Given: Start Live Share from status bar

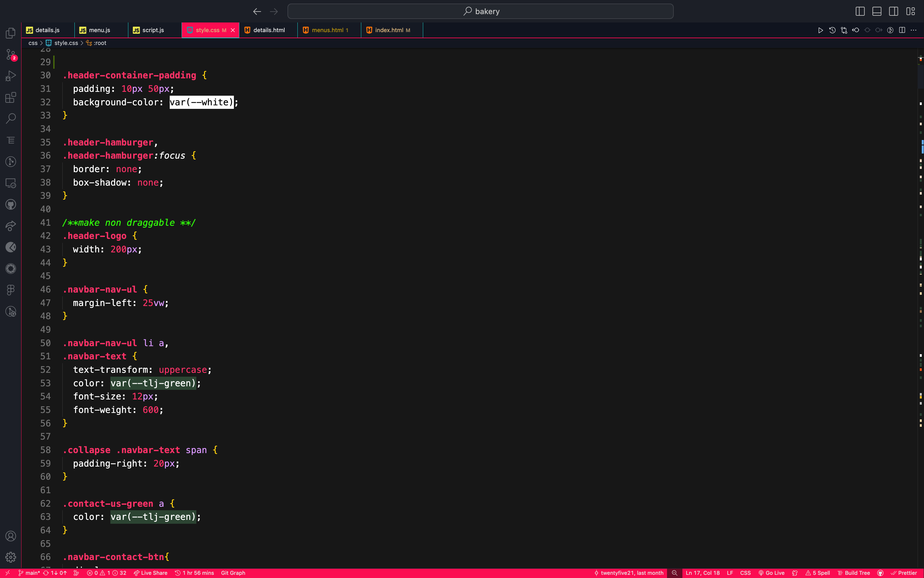Looking at the screenshot, I should 150,573.
